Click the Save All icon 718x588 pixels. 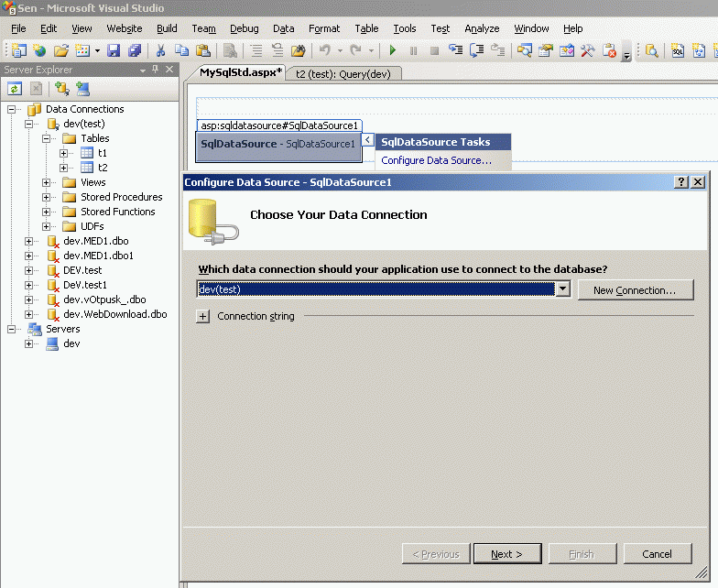click(135, 50)
